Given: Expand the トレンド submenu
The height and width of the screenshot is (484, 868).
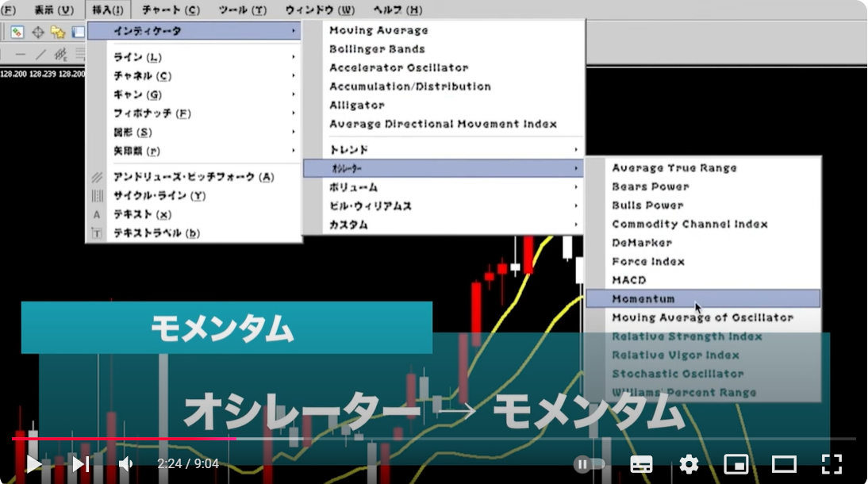Looking at the screenshot, I should coord(444,149).
